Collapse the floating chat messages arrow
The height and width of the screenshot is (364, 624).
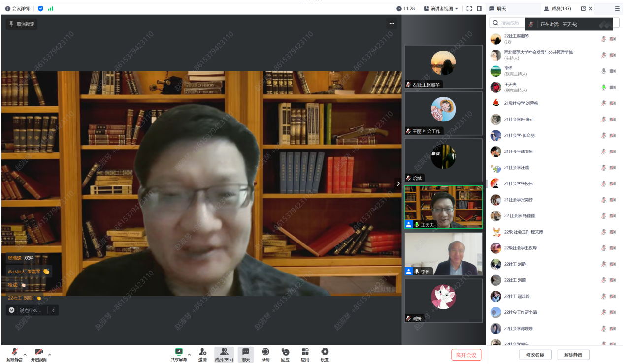click(53, 310)
